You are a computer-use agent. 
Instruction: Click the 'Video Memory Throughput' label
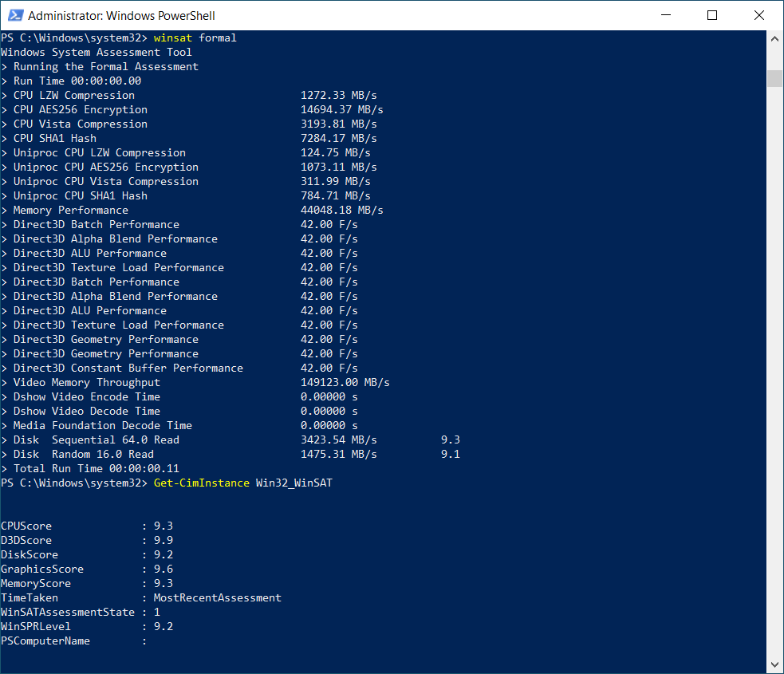[86, 383]
